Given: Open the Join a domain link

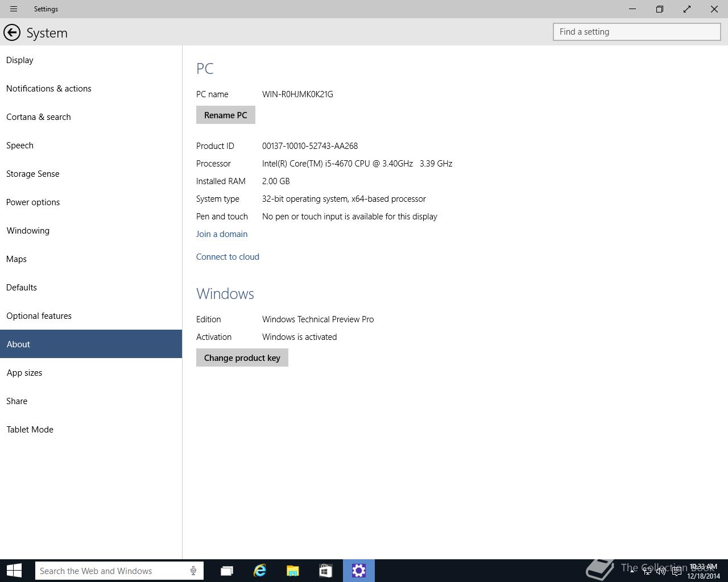Looking at the screenshot, I should click(x=222, y=234).
